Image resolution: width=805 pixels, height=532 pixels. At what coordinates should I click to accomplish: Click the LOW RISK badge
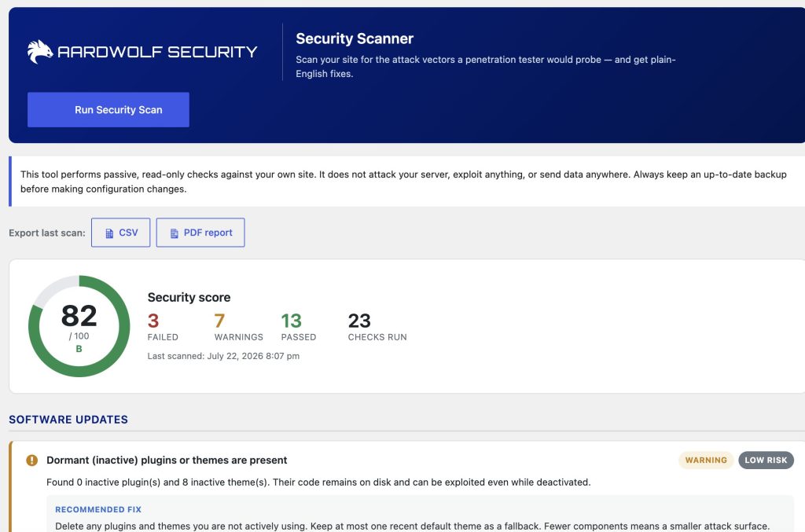pyautogui.click(x=766, y=460)
